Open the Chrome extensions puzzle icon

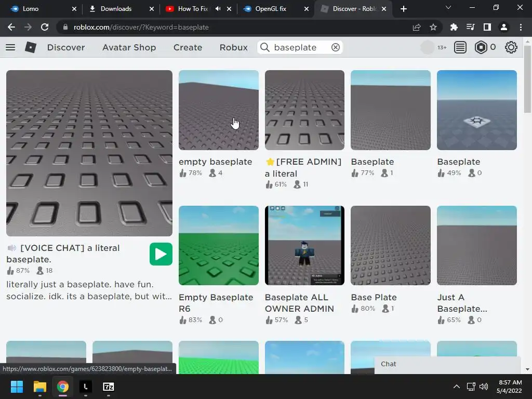tap(454, 27)
